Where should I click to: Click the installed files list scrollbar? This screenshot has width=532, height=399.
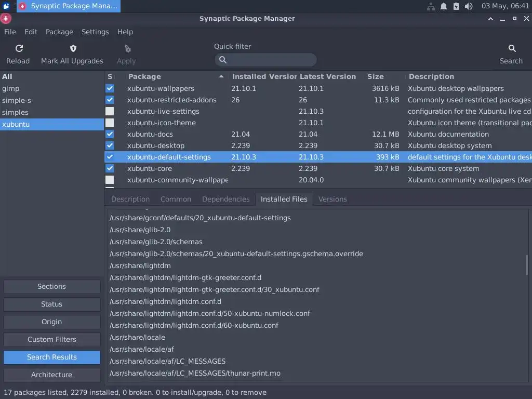[527, 265]
